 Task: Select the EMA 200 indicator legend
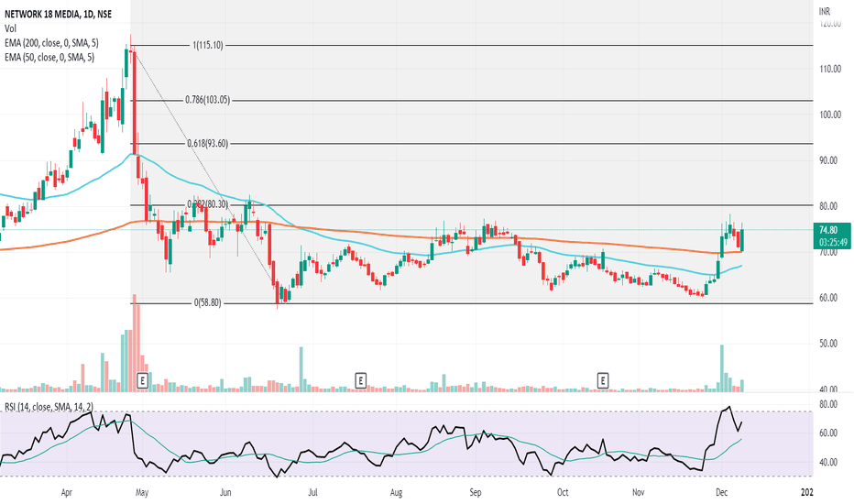pos(51,42)
